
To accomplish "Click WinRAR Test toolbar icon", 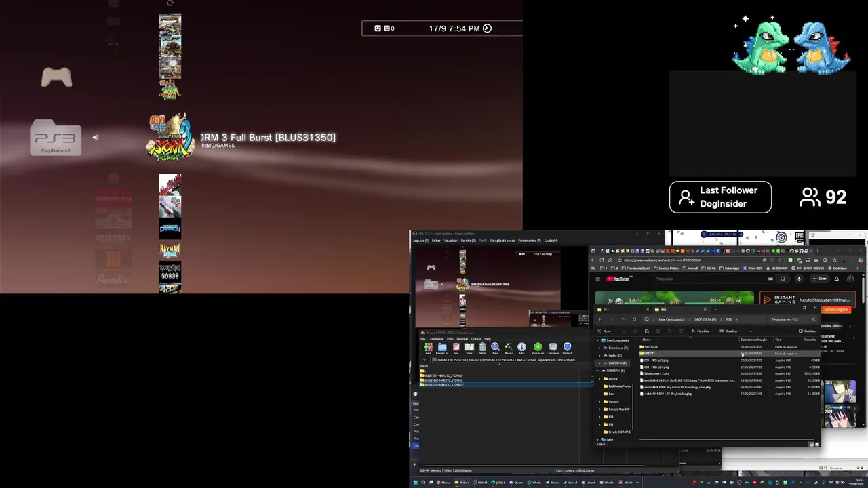I will pos(456,347).
